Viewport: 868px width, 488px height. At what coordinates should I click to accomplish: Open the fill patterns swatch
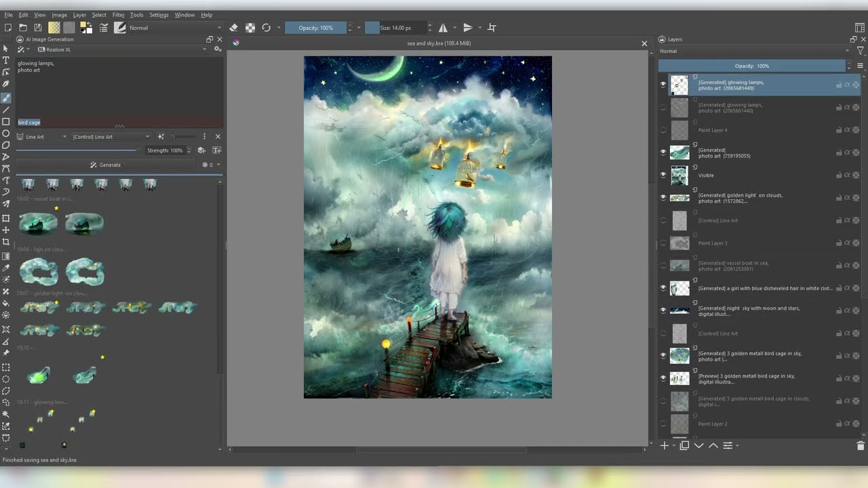[x=68, y=28]
